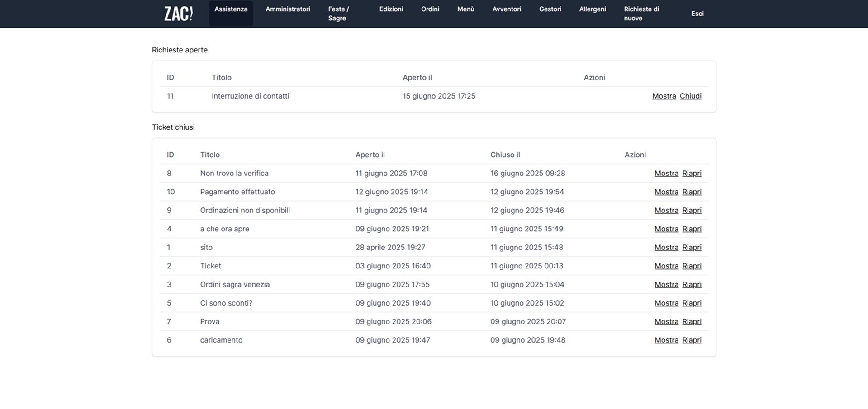Open the Gestori section
Screen dimensions: 868x409
[x=550, y=9]
